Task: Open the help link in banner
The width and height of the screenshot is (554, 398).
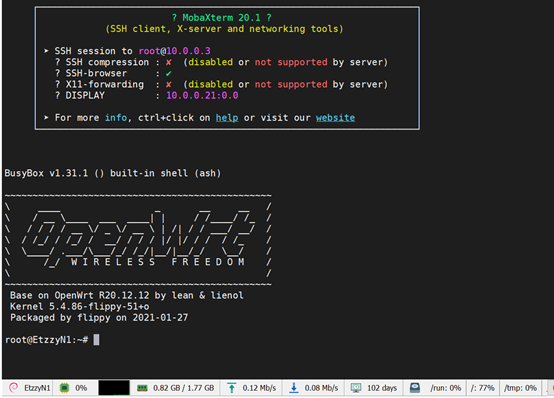Action: 227,118
